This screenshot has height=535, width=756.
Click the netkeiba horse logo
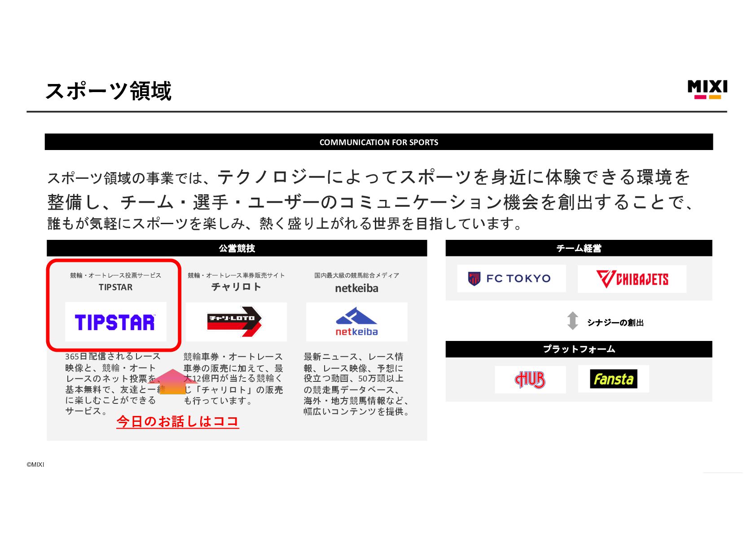(356, 322)
